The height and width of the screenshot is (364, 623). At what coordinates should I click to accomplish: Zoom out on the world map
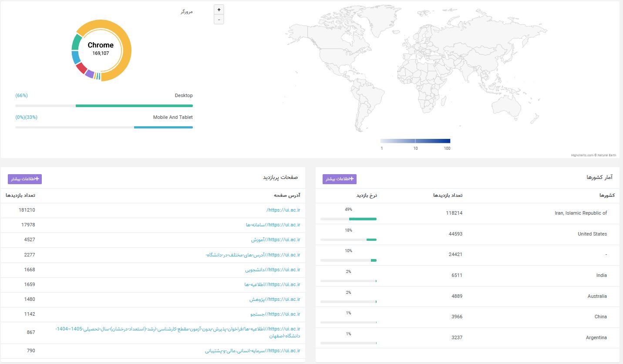[x=219, y=20]
